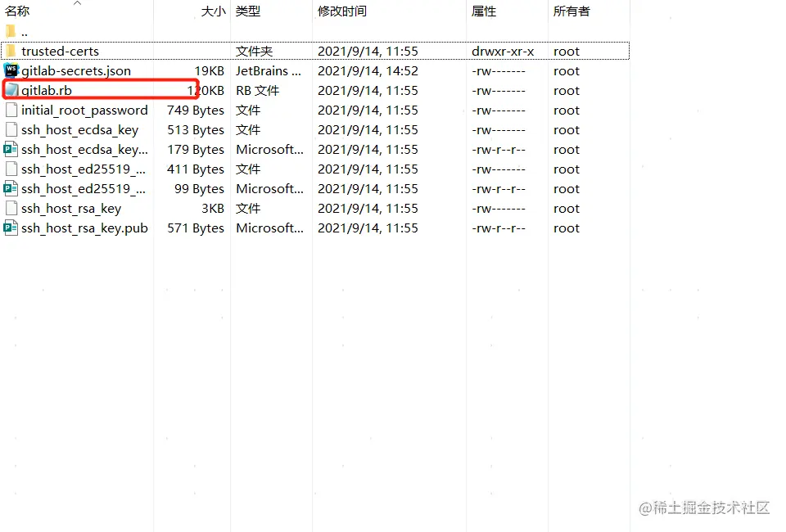
Task: Click the Microsoft... type in ssh_host_rsa_key.pub row
Action: [269, 228]
